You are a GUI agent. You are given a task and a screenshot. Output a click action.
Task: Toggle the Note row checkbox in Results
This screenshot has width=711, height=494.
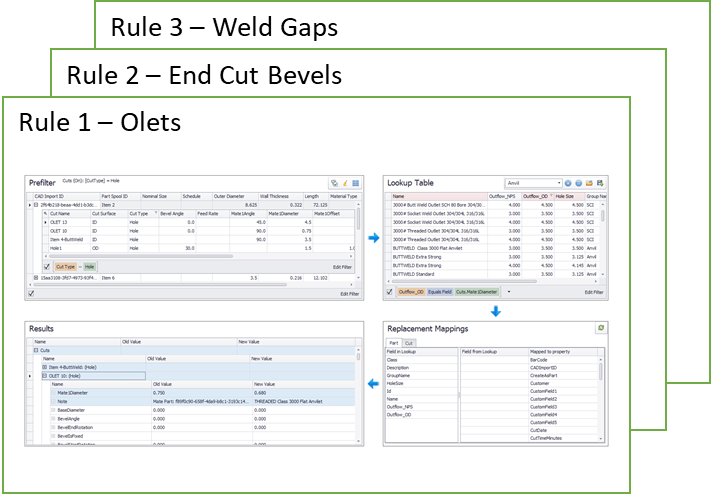[53, 401]
